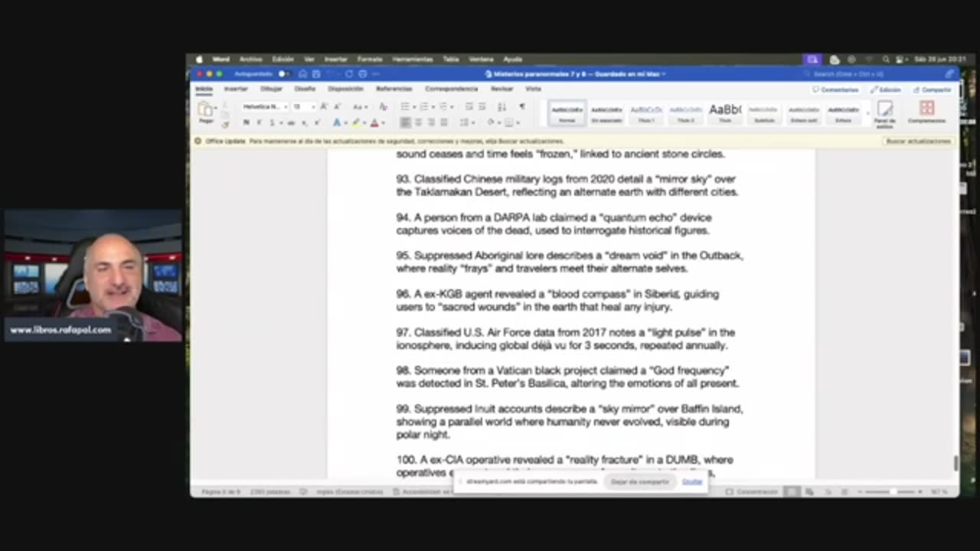Align text to the left
980x551 pixels.
pyautogui.click(x=405, y=122)
